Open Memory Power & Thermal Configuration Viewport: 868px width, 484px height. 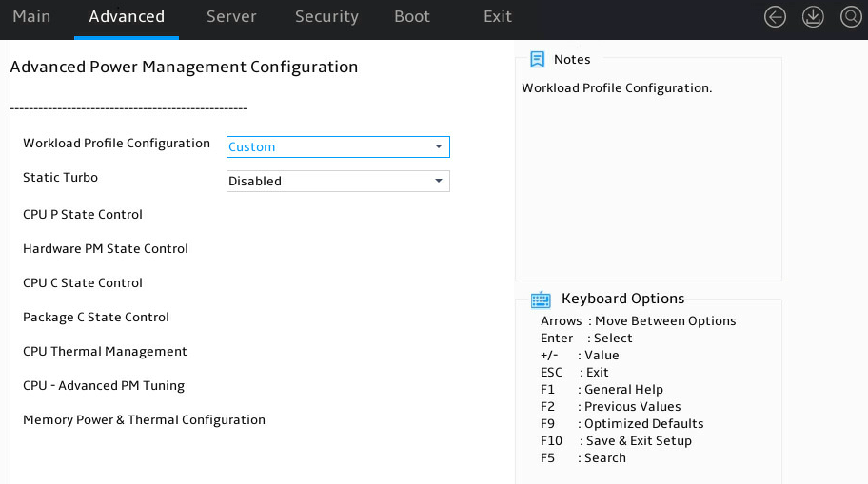[144, 420]
